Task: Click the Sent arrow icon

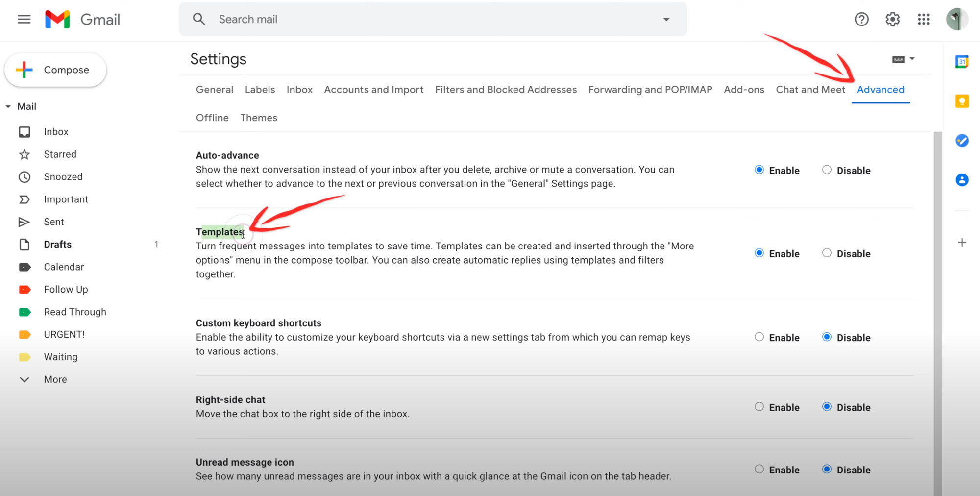Action: point(24,222)
